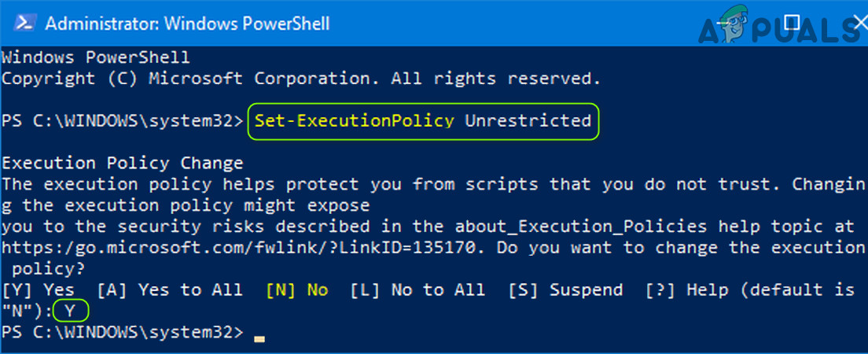Image resolution: width=868 pixels, height=354 pixels.
Task: Click the Copyright Microsoft Corporation line
Action: coord(300,79)
